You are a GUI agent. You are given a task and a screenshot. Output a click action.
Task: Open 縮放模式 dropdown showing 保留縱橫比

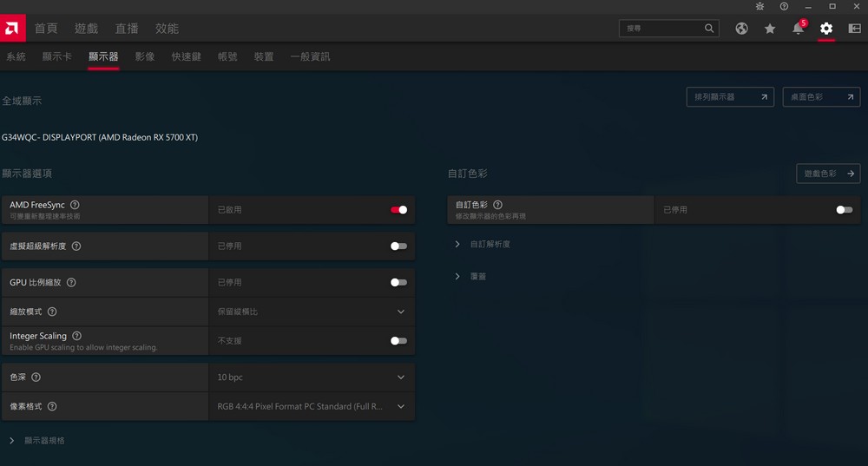[x=312, y=312]
